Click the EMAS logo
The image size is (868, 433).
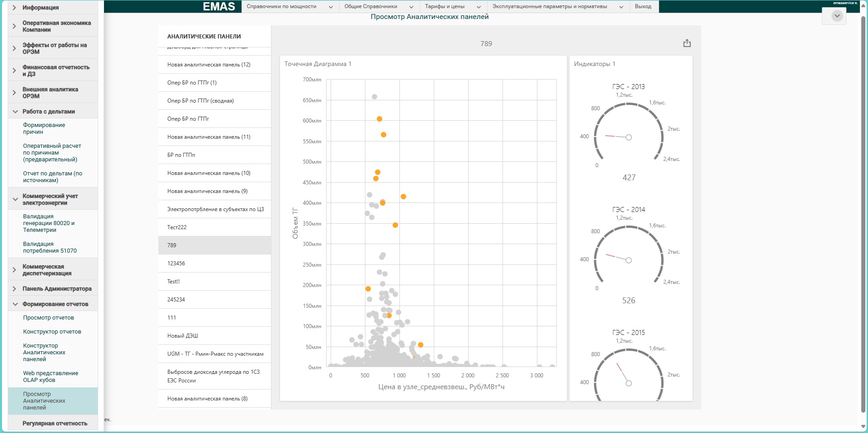coord(219,6)
